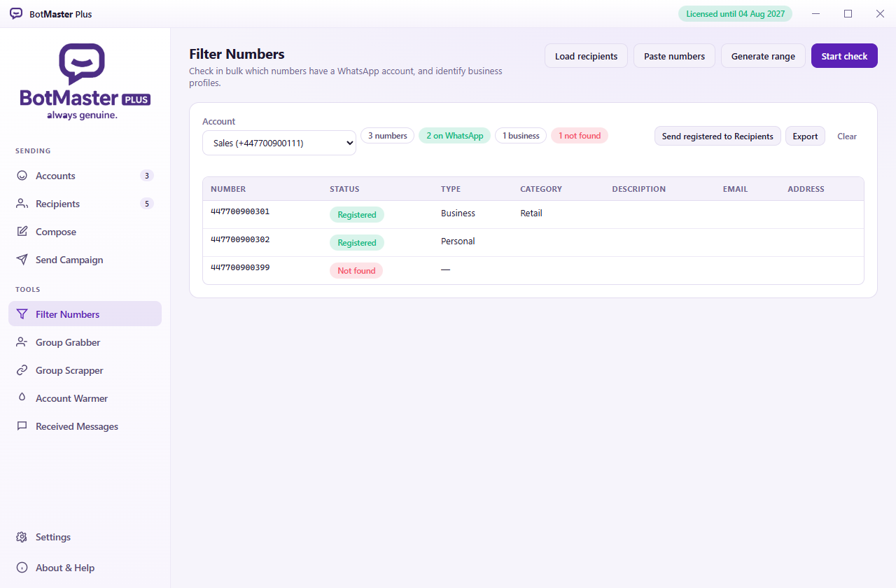Go to the Recipients section

(x=85, y=204)
